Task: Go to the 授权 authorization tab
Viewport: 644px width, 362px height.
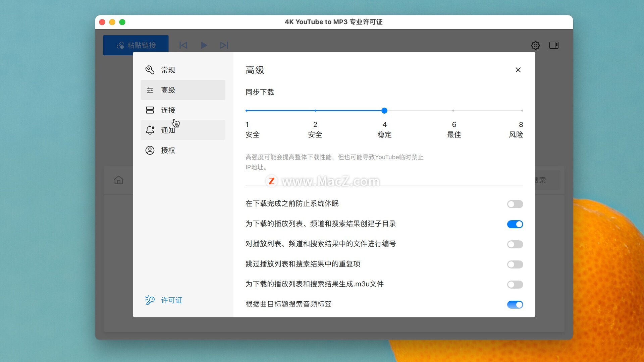Action: 183,150
